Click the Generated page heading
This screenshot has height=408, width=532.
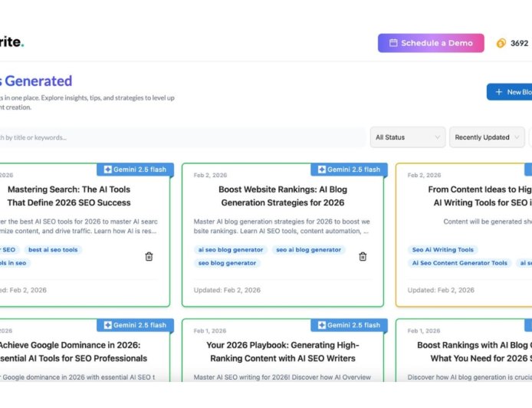pos(36,81)
